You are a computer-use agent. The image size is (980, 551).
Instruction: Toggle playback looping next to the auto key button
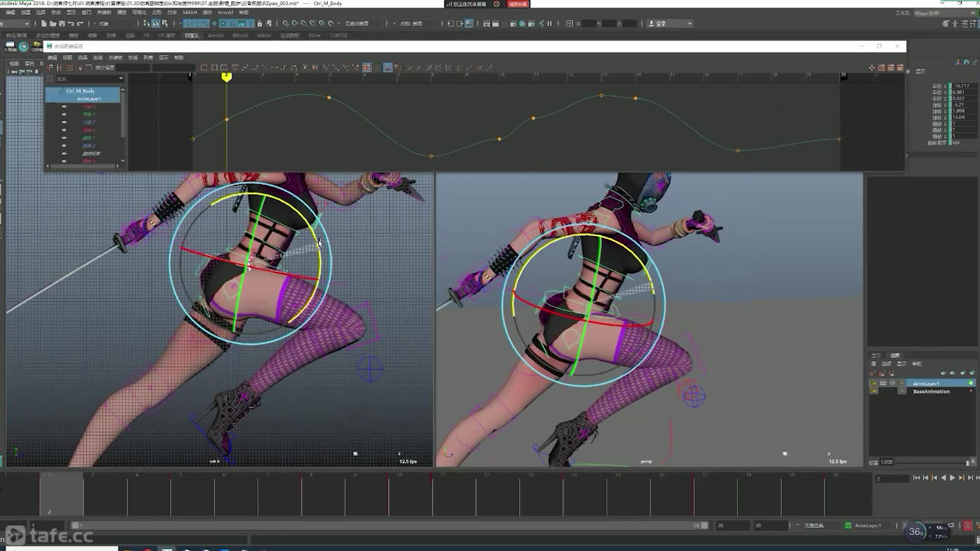click(951, 525)
